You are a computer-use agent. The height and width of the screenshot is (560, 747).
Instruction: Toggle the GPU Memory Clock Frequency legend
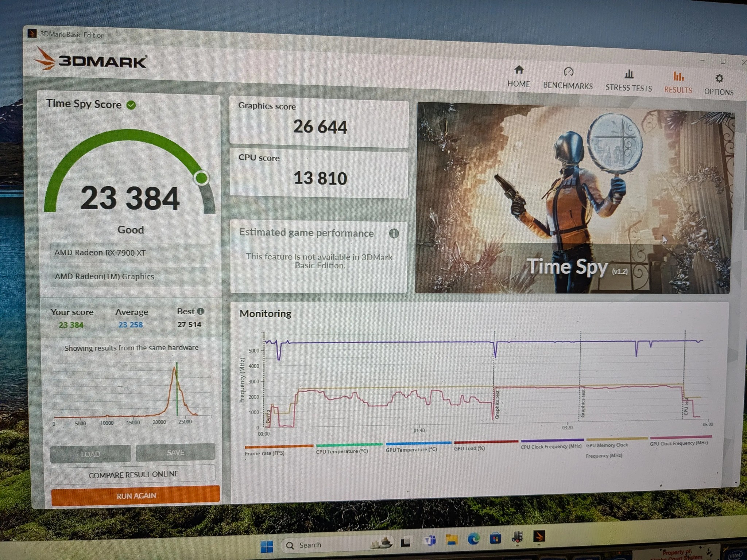point(616,448)
